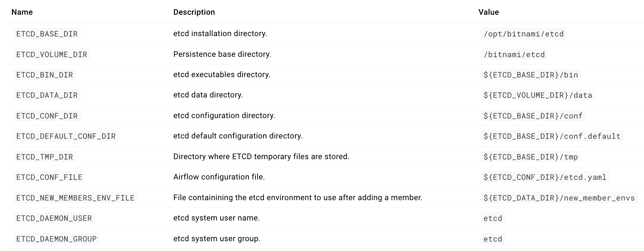Click the ETCD_VOLUME_DIR code label
Image resolution: width=644 pixels, height=251 pixels.
(x=51, y=55)
